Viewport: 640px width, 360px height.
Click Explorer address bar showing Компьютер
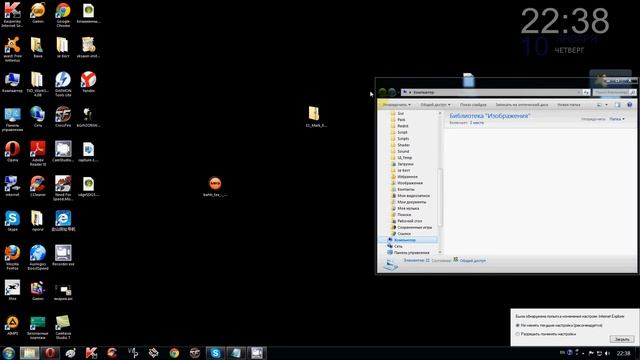click(492, 93)
